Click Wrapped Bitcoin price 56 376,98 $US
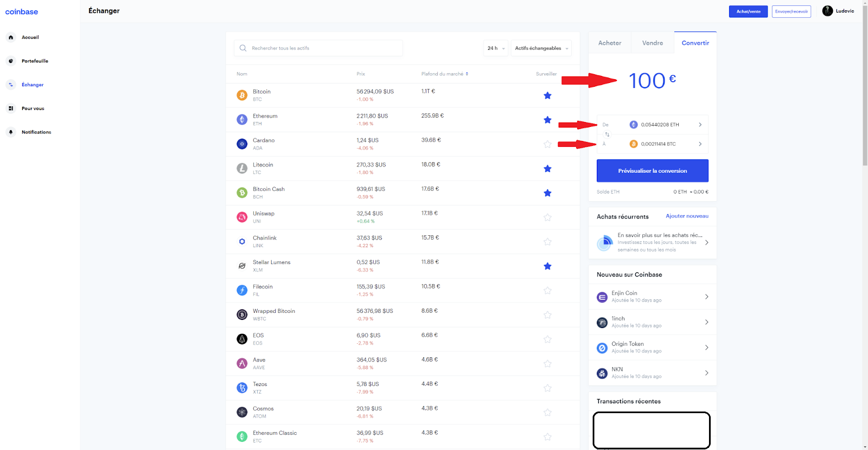This screenshot has height=450, width=868. coord(375,311)
